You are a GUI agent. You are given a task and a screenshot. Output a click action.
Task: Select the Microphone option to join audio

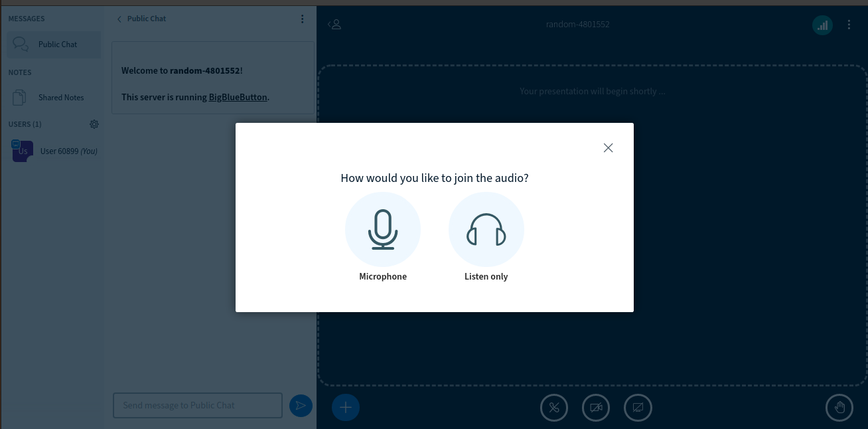tap(383, 229)
